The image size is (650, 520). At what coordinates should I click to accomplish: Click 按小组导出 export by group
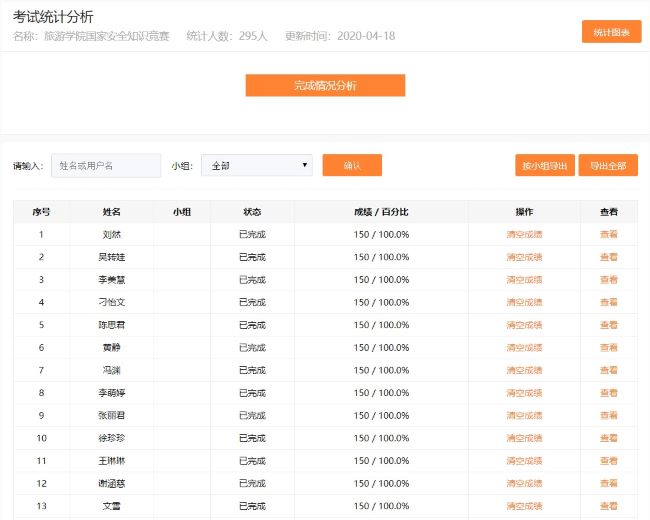coord(545,166)
